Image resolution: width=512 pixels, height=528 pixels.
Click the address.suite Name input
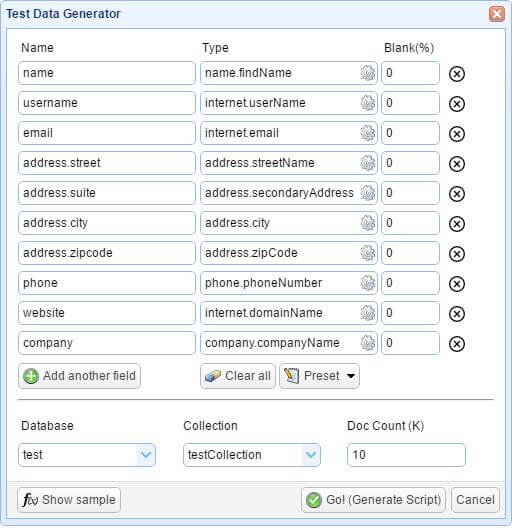tap(107, 193)
